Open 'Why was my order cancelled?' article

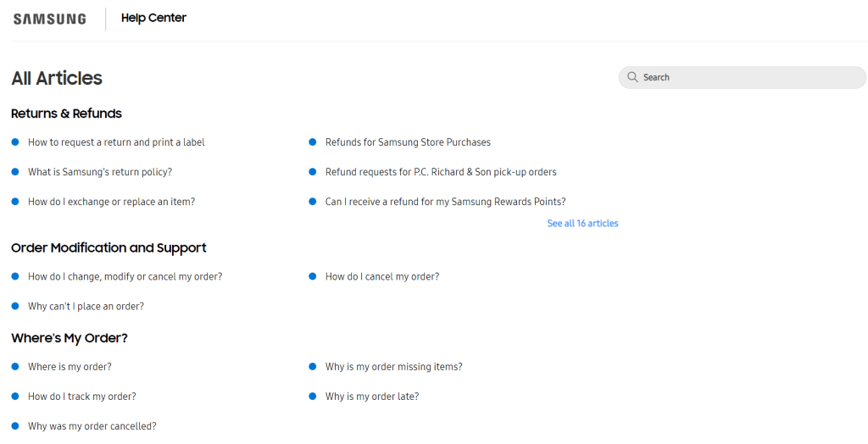[92, 426]
